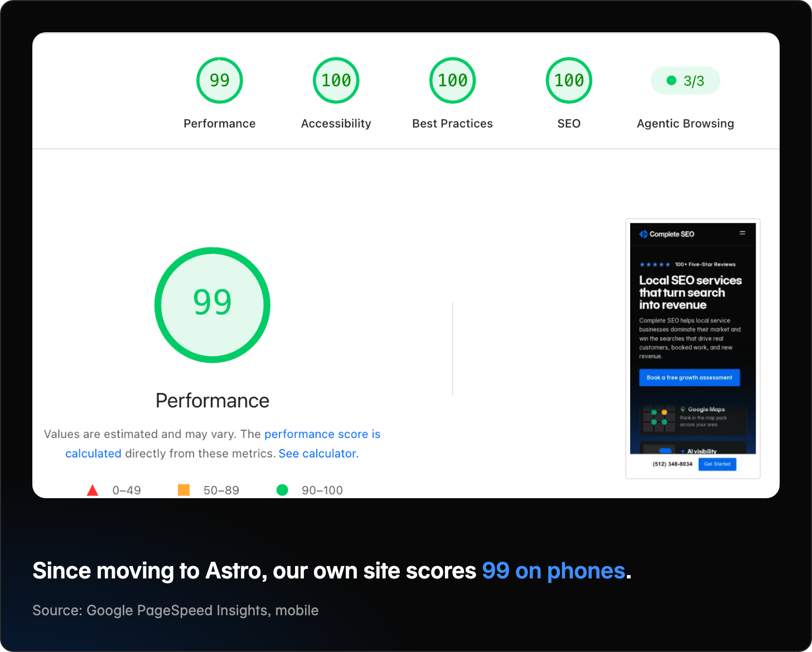812x652 pixels.
Task: Click the Best Practices label
Action: pos(452,124)
